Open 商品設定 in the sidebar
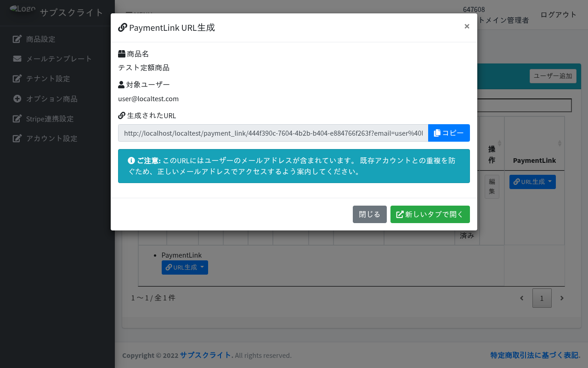 [40, 39]
